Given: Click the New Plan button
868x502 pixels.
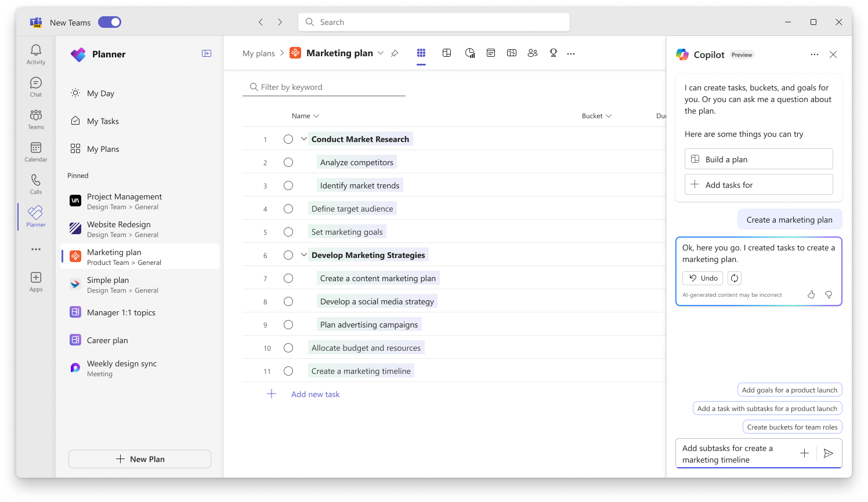Looking at the screenshot, I should pyautogui.click(x=139, y=459).
